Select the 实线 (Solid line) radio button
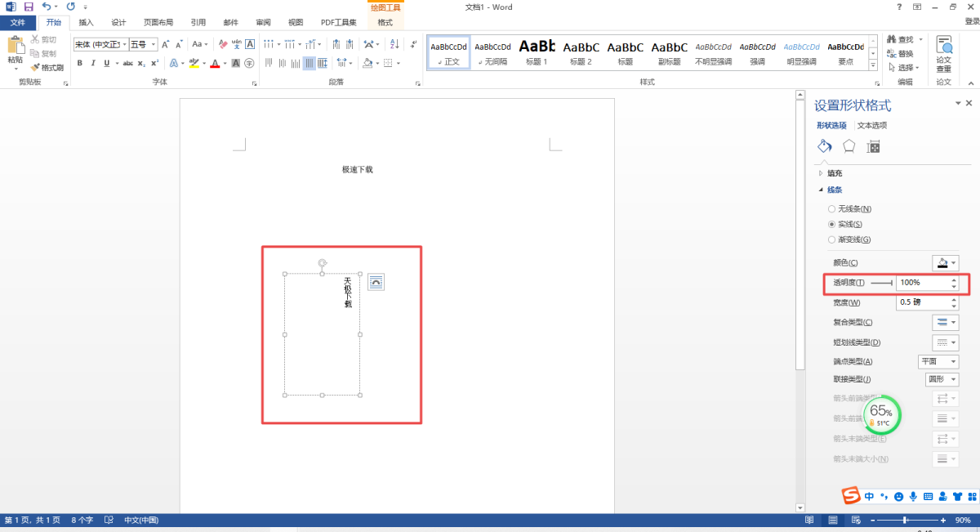The height and width of the screenshot is (532, 980). (x=831, y=224)
